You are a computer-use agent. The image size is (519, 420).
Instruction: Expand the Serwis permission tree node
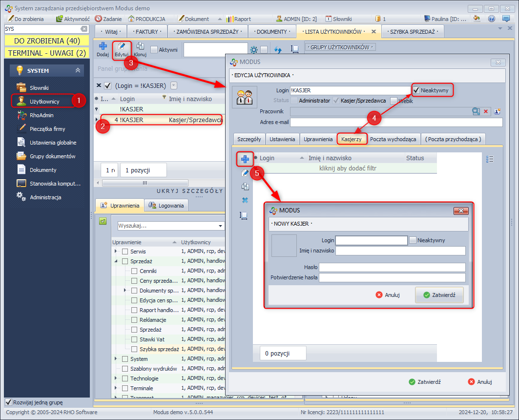tap(116, 251)
